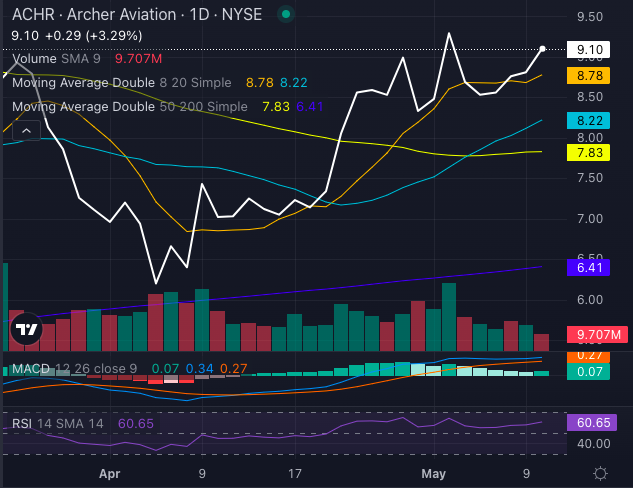Collapse the indicator legend chevron
The height and width of the screenshot is (488, 633).
point(26,131)
